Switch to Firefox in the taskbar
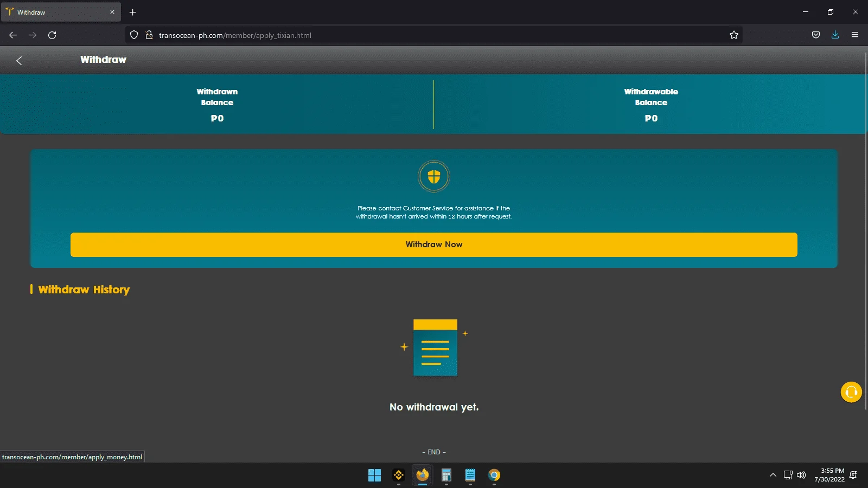 click(423, 476)
